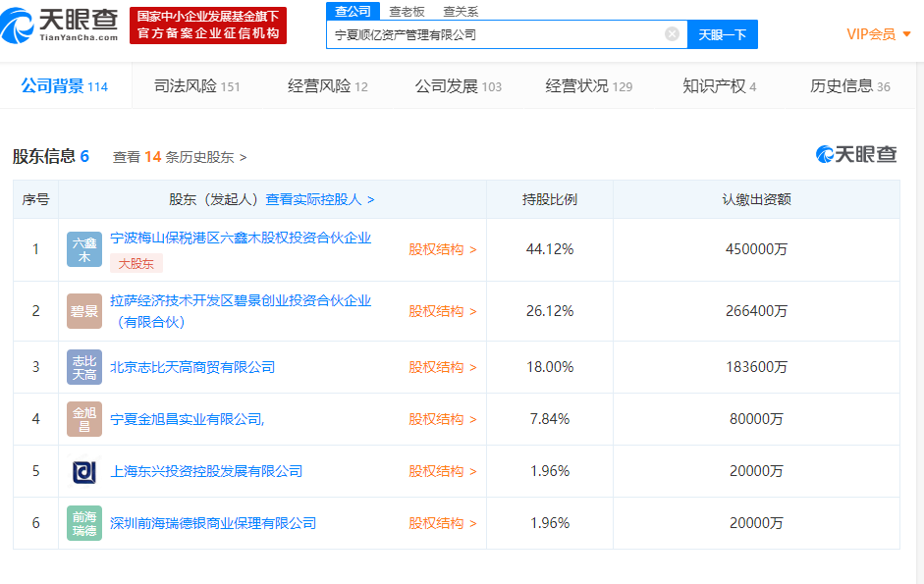Select the 80000万 contribution amount
This screenshot has height=584, width=924.
click(757, 419)
